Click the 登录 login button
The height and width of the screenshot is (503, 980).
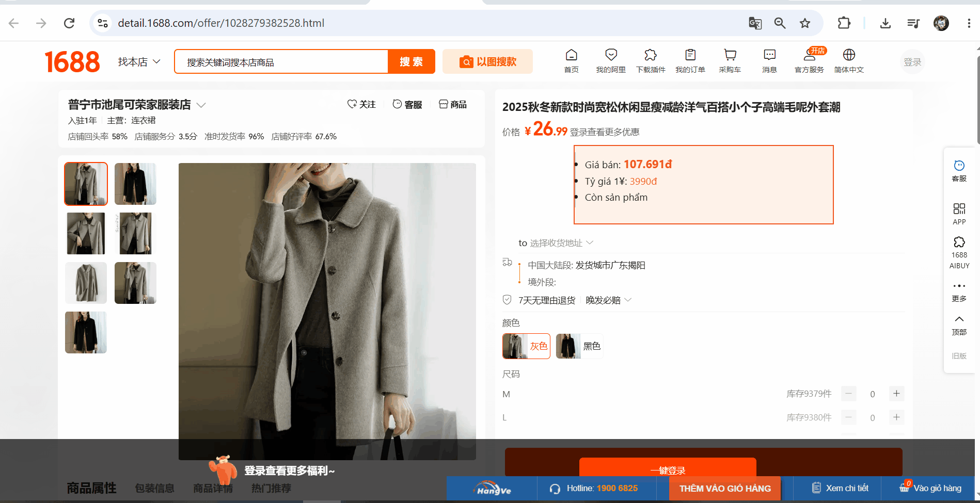912,62
